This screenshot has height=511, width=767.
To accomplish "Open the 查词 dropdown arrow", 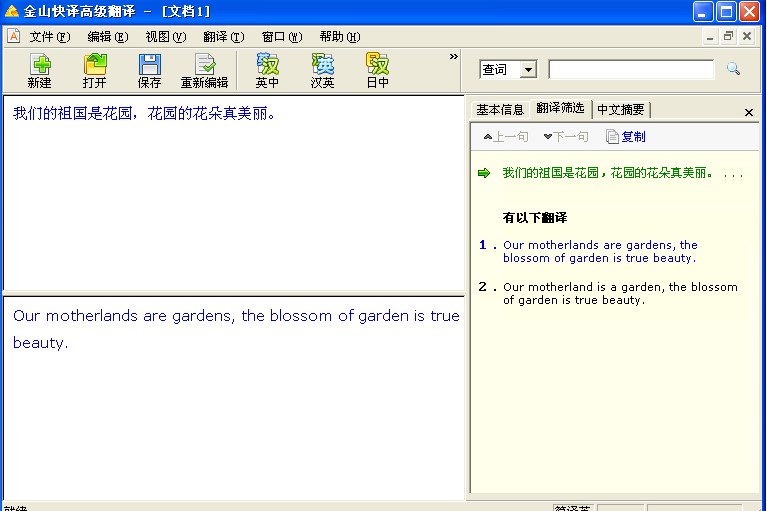I will (528, 69).
